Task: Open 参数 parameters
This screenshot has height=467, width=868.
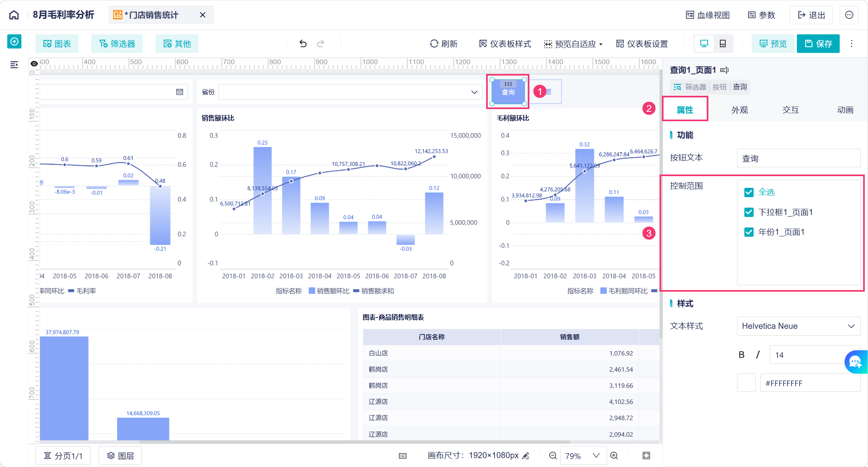Action: [x=762, y=15]
